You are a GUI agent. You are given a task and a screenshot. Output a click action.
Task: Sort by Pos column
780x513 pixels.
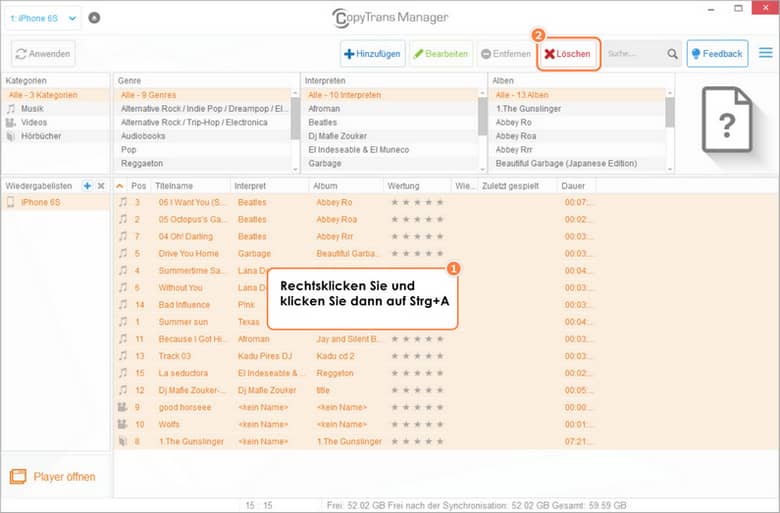(138, 186)
